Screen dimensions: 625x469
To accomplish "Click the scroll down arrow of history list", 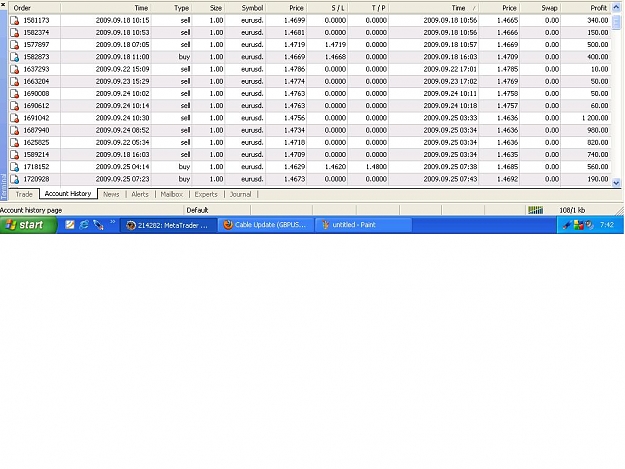I will (616, 183).
